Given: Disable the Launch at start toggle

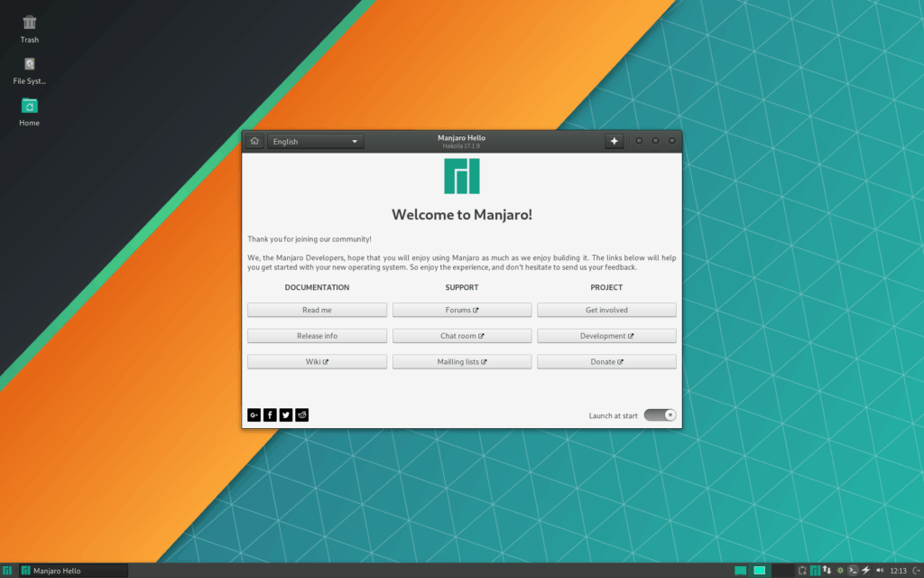Looking at the screenshot, I should [x=661, y=415].
